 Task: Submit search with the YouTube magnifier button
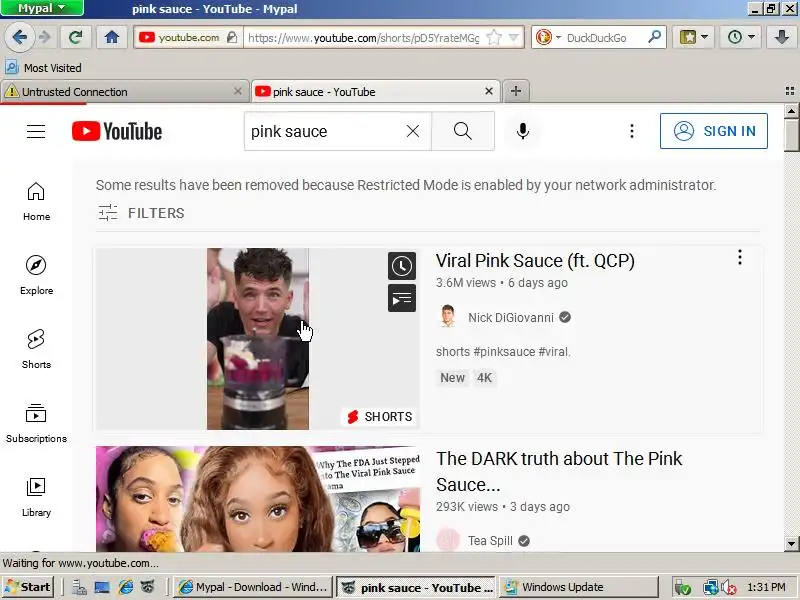[463, 131]
